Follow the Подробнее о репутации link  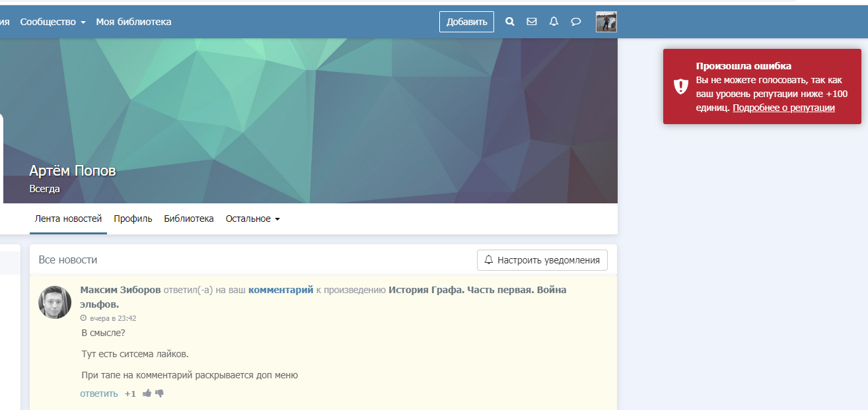783,108
